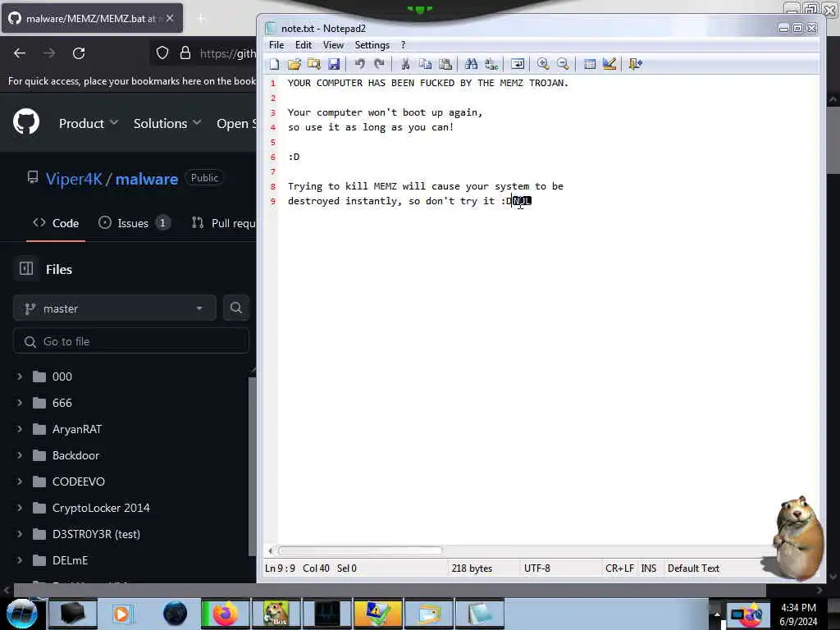This screenshot has height=630, width=840.
Task: Open the malware repository link
Action: 146,179
